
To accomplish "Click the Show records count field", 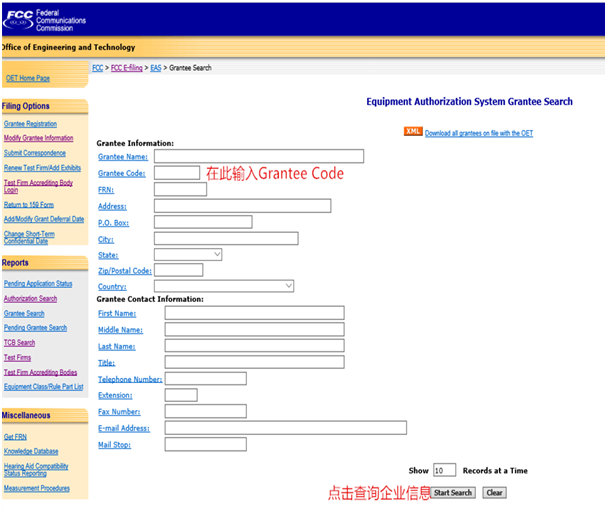I will coord(444,470).
